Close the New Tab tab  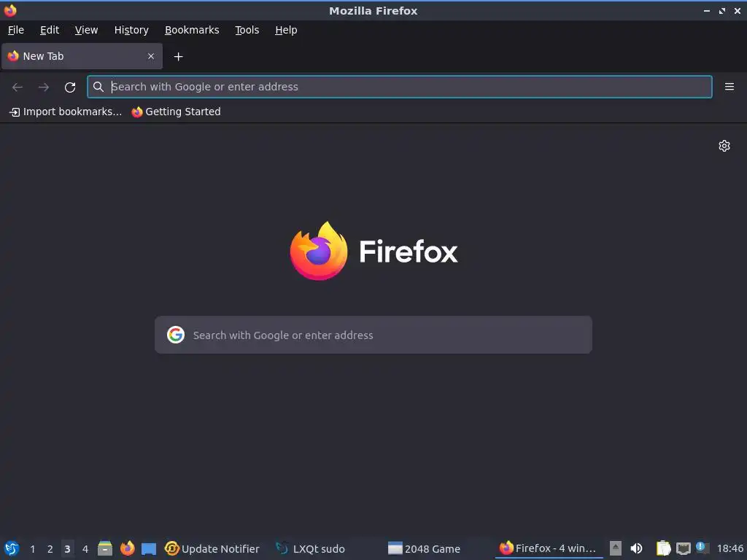[x=151, y=56]
